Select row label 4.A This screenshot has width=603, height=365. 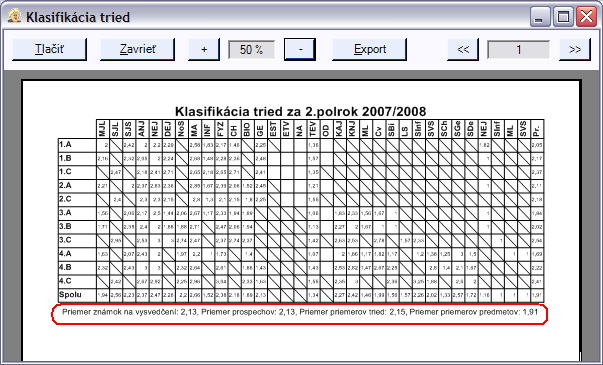tap(77, 254)
